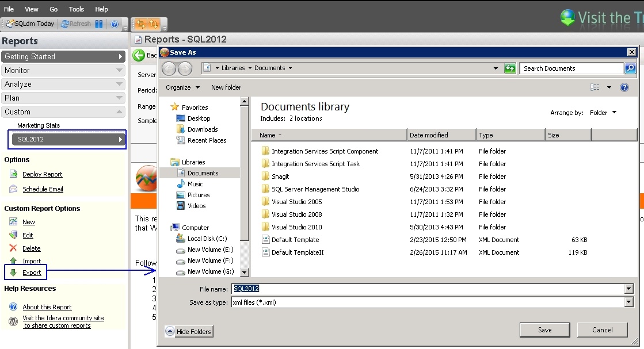The height and width of the screenshot is (349, 644).
Task: Open the Tools menu
Action: tap(76, 9)
